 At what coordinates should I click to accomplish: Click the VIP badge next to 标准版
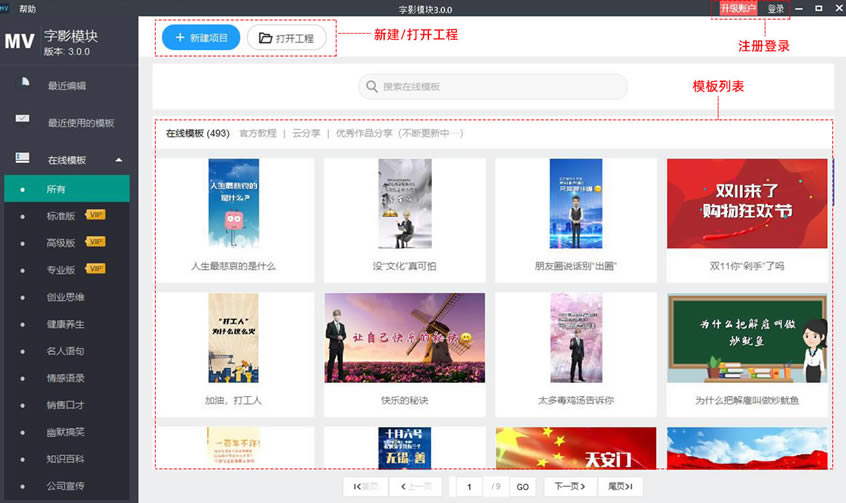point(95,215)
